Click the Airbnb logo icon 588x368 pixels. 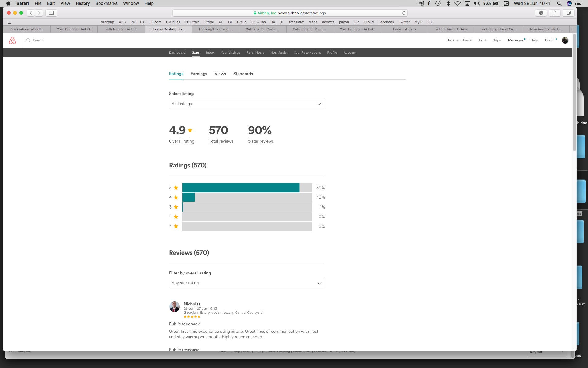12,40
